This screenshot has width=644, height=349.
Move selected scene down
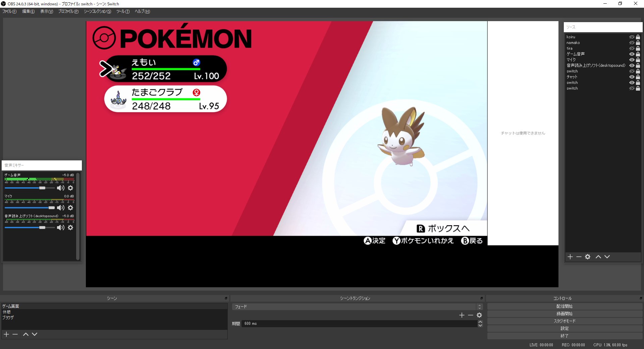pos(35,334)
